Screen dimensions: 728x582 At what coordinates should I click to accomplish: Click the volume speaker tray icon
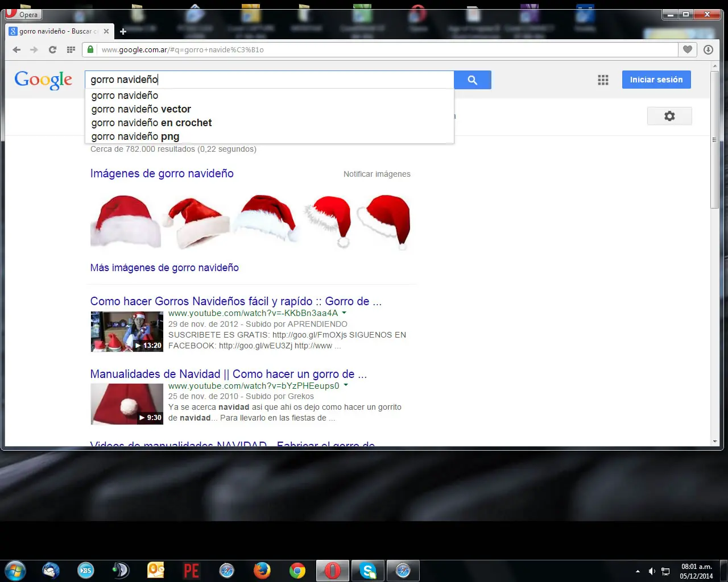[652, 571]
